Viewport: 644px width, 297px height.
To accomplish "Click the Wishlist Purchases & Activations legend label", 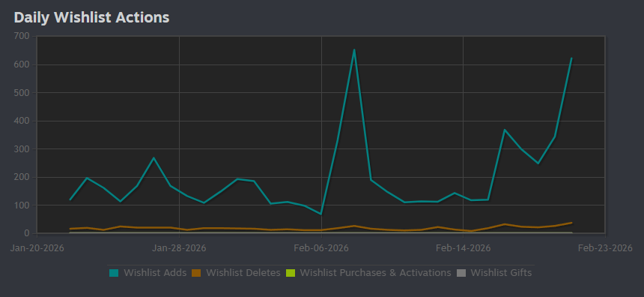I will pos(375,273).
